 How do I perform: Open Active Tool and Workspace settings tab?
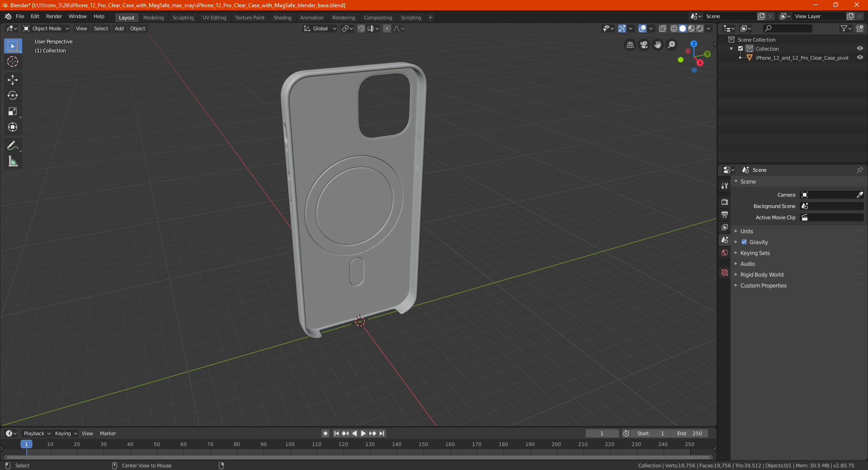725,185
